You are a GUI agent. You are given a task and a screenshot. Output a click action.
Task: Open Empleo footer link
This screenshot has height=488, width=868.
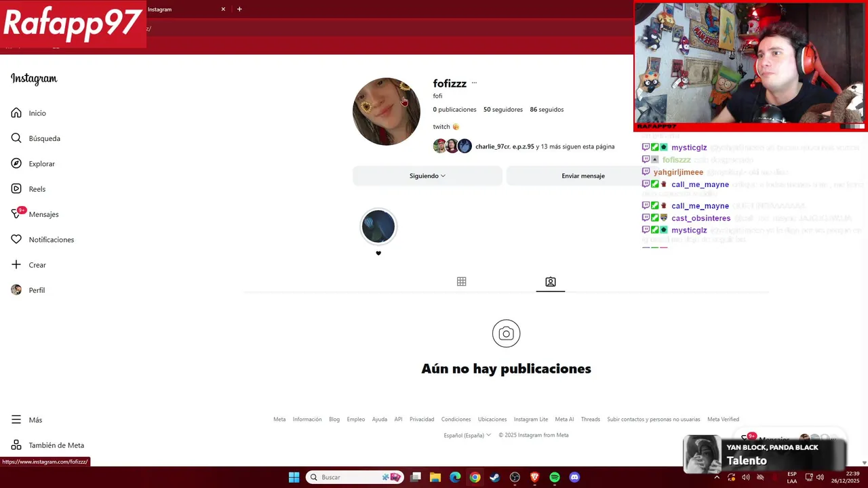click(x=356, y=419)
